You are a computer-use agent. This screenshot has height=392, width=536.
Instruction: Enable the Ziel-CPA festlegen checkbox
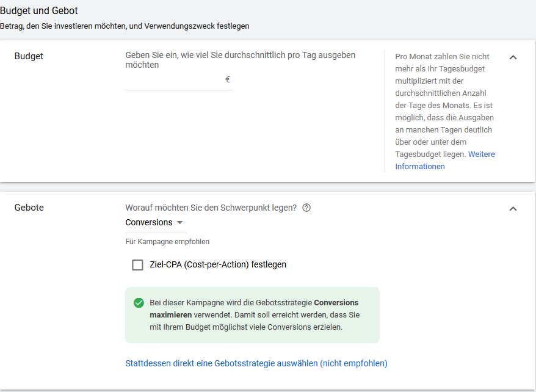(x=137, y=265)
